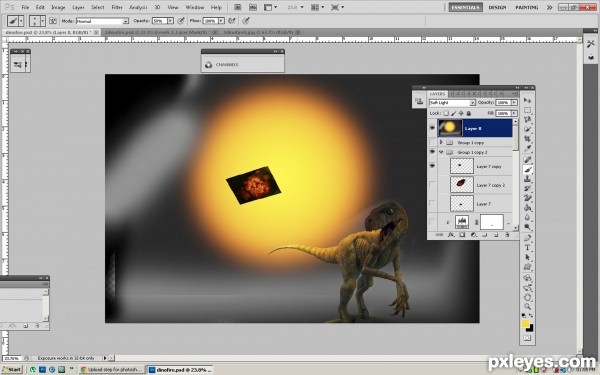The width and height of the screenshot is (600, 375).
Task: Select the Hand tool
Action: point(527,297)
